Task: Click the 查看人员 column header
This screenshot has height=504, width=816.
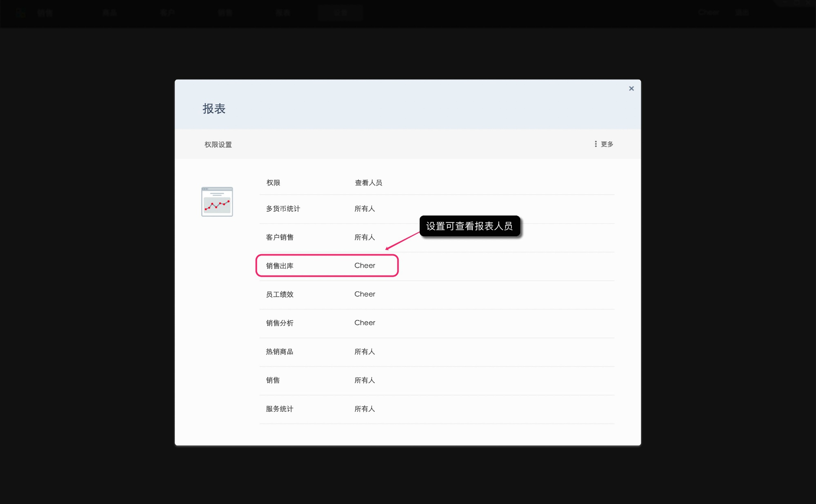Action: (x=368, y=183)
